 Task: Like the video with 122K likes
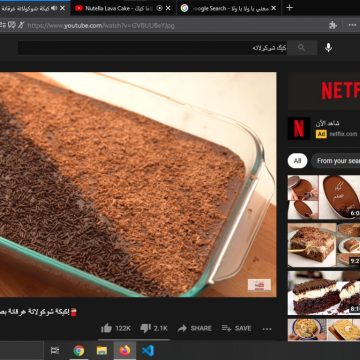116,328
